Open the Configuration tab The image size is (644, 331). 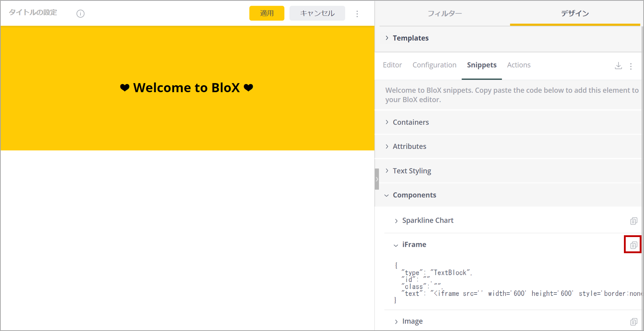[x=434, y=65]
